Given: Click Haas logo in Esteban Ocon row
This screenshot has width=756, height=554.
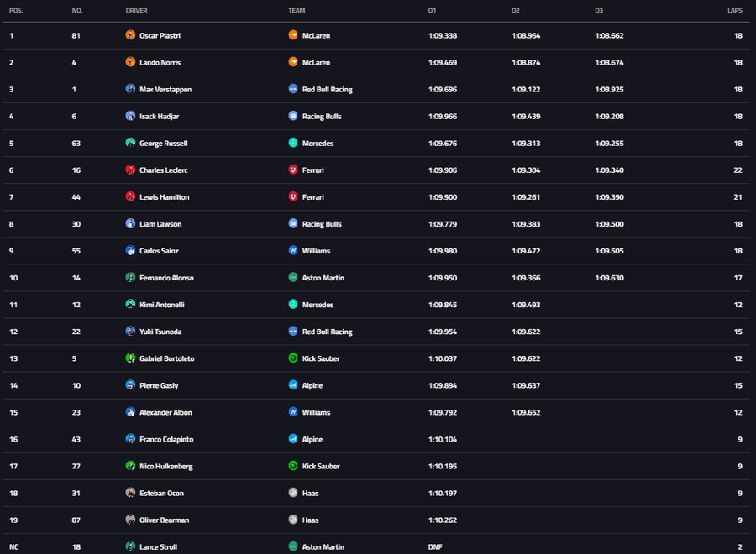Looking at the screenshot, I should click(x=293, y=493).
